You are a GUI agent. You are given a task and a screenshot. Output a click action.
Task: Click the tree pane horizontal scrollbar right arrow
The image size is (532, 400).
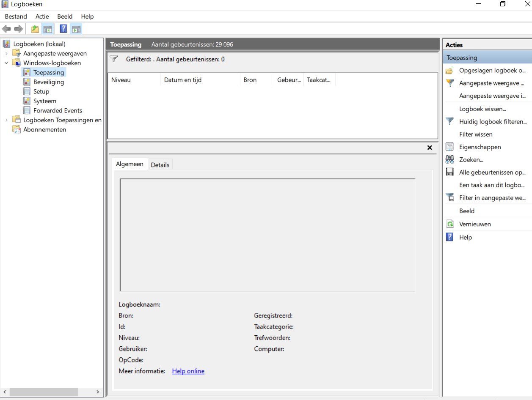(x=98, y=392)
